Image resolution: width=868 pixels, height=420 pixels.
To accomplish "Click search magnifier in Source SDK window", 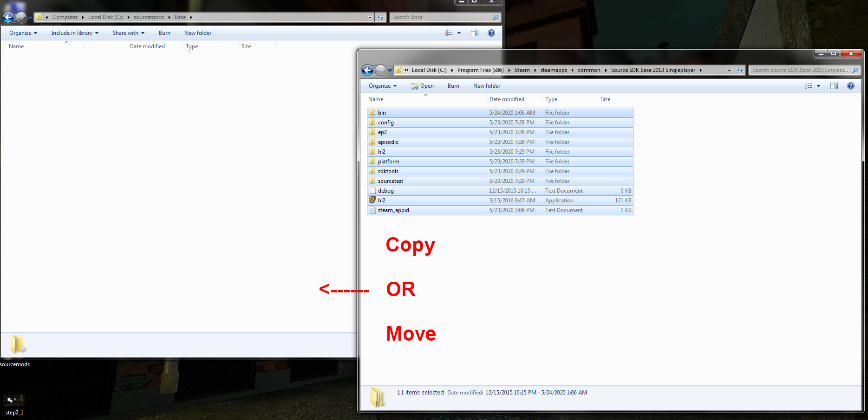I will pyautogui.click(x=855, y=70).
